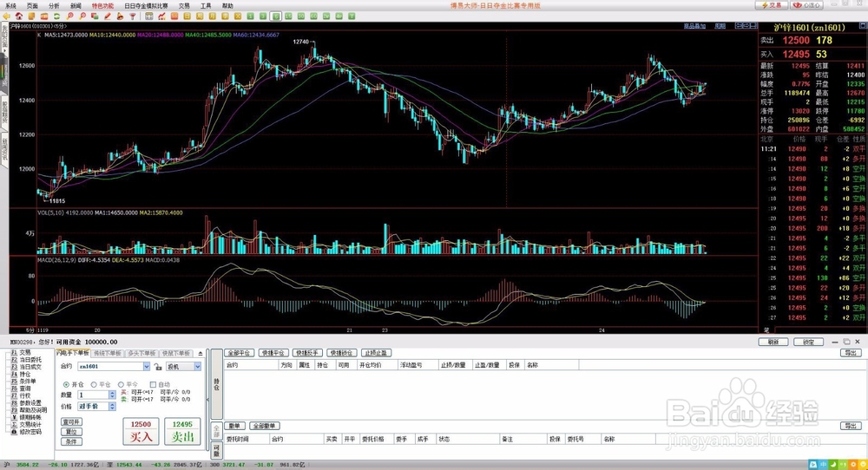Select the red pencil drawing tool
This screenshot has width=868, height=470.
click(x=108, y=16)
